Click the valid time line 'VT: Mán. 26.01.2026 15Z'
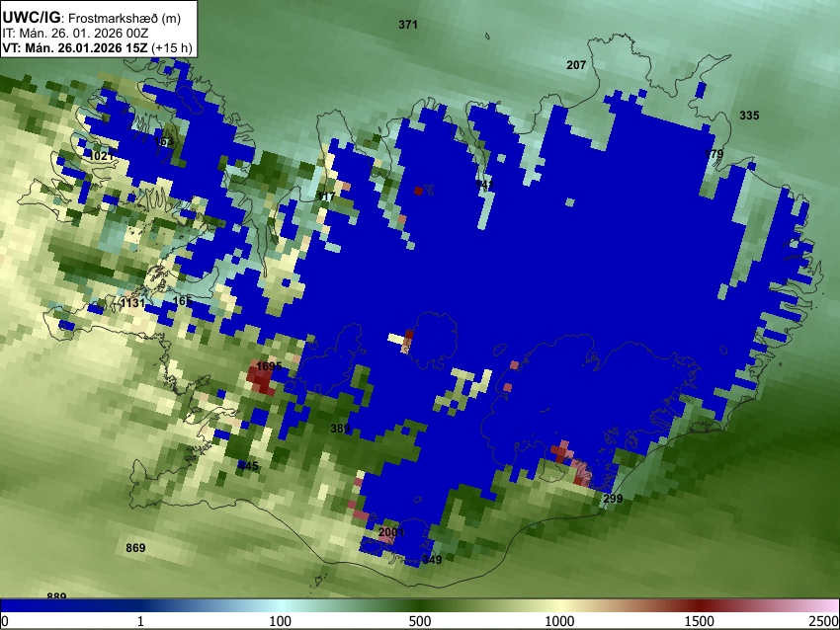The width and height of the screenshot is (840, 630). tap(74, 47)
